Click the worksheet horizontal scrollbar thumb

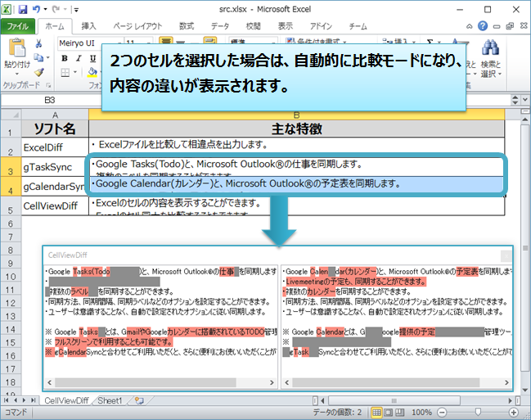394,400
